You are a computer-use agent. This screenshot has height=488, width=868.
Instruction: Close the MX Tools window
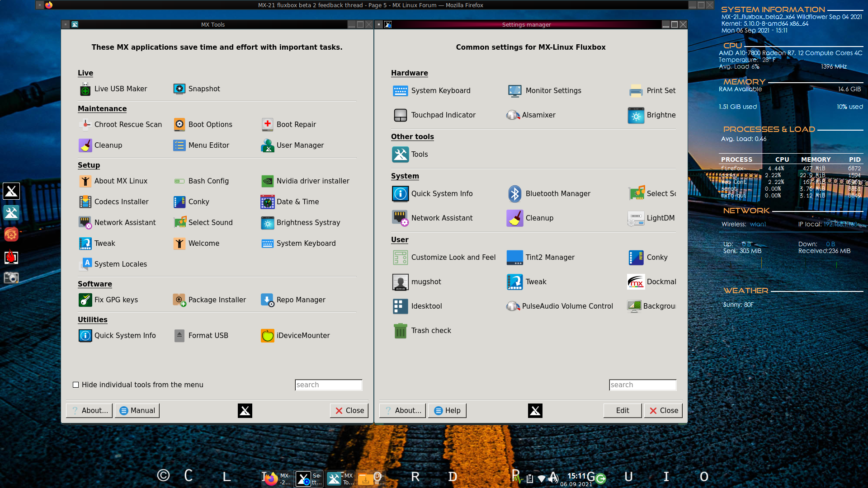[349, 410]
